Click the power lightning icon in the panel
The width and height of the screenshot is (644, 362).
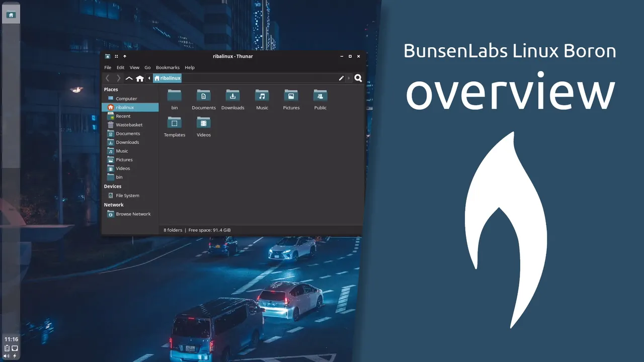(x=15, y=356)
